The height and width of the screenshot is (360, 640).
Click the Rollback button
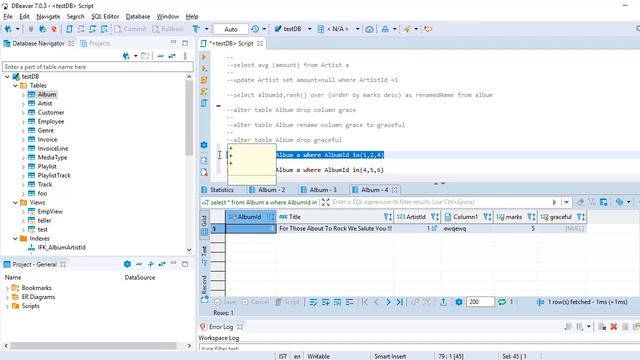168,29
